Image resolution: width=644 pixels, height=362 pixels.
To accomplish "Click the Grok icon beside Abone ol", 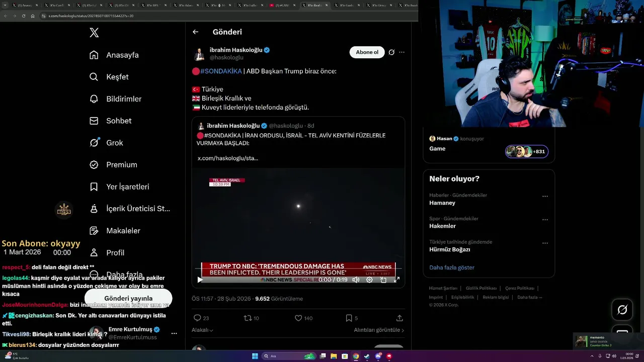I will click(391, 52).
